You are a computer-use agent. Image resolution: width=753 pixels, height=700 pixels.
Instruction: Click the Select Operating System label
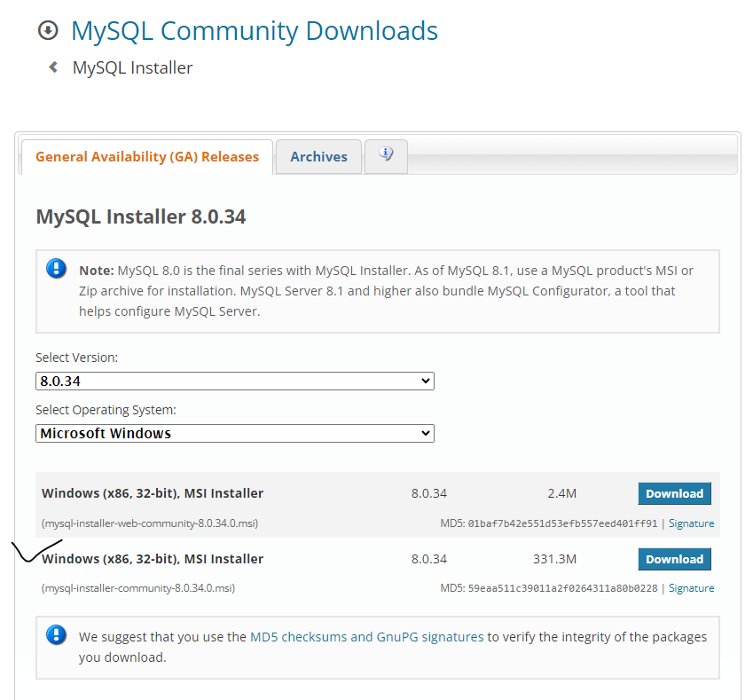click(106, 410)
